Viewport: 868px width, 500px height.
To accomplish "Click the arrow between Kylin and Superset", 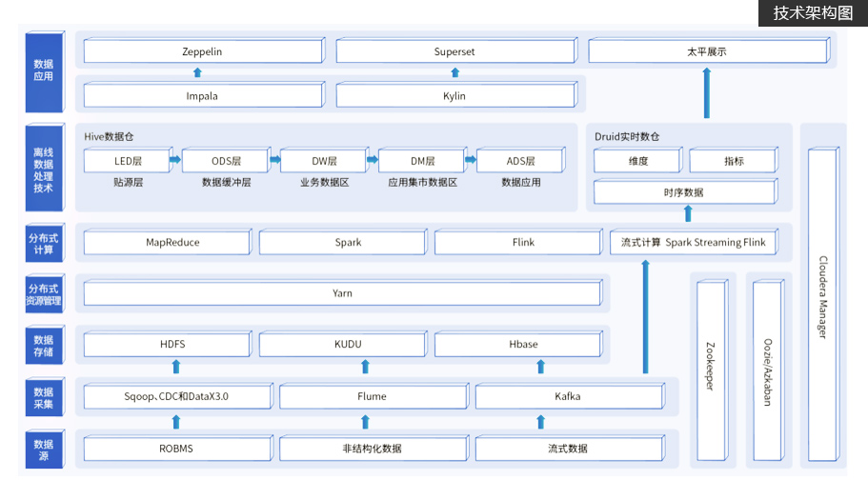I will pyautogui.click(x=453, y=72).
